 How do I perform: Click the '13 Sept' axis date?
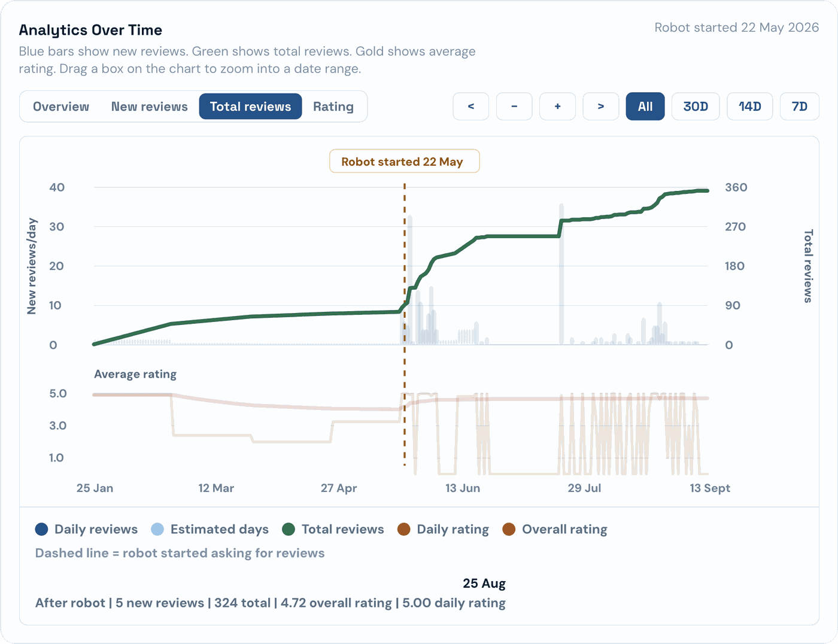point(710,488)
